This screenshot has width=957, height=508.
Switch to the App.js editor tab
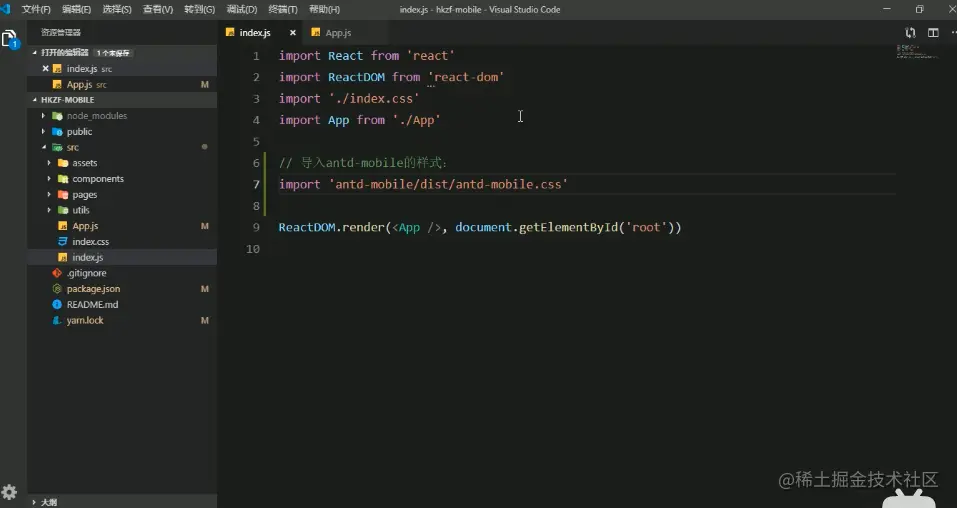[x=345, y=33]
